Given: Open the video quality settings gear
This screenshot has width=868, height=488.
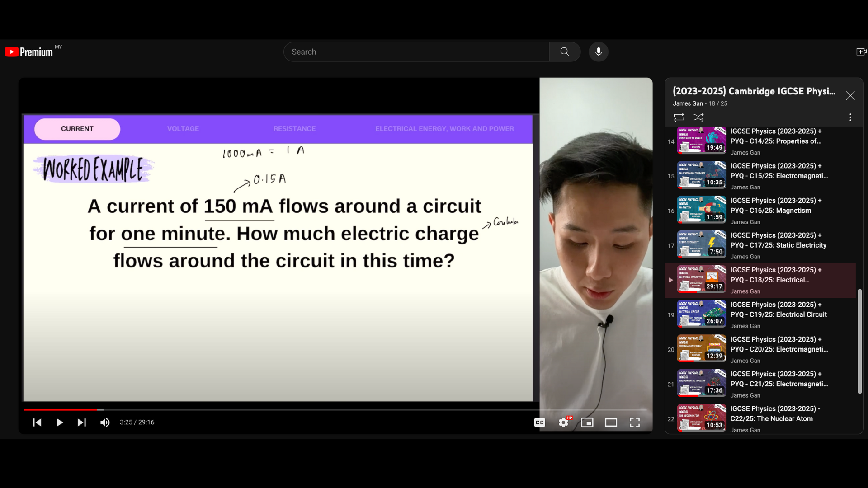Looking at the screenshot, I should point(563,422).
